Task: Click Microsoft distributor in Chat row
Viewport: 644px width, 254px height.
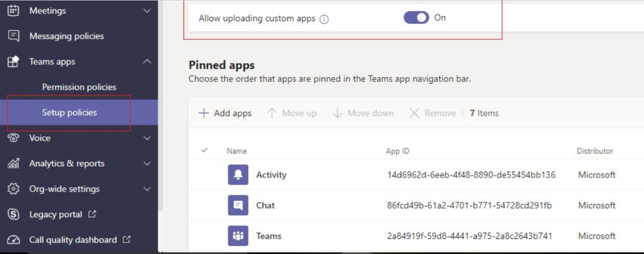Action: [597, 206]
